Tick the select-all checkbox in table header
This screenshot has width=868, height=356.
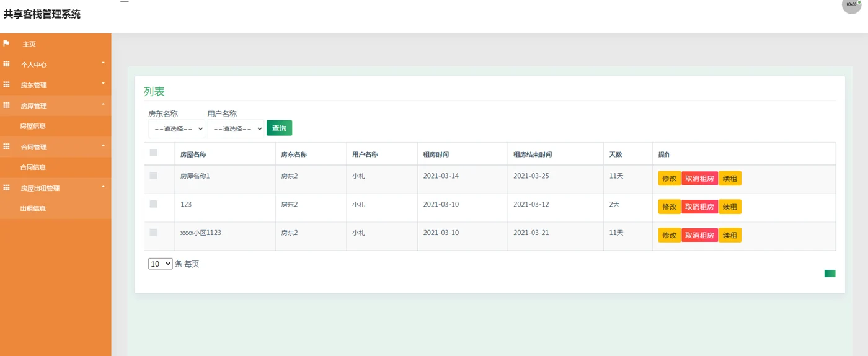pyautogui.click(x=154, y=153)
